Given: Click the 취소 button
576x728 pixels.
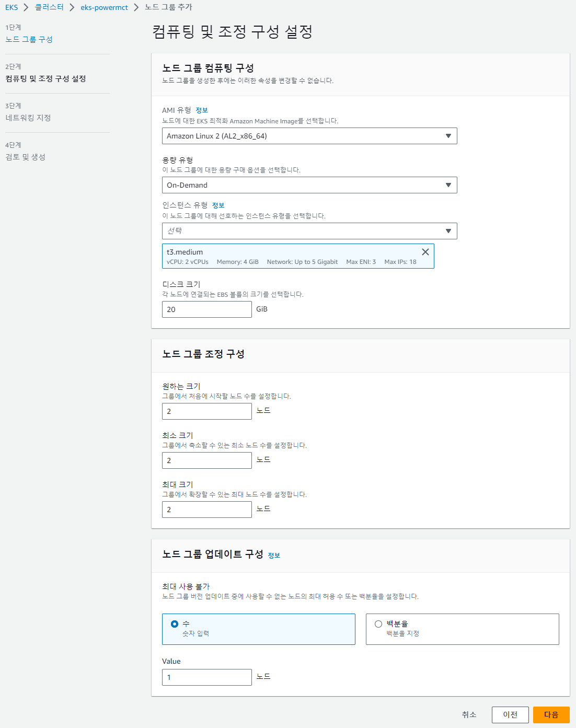Looking at the screenshot, I should coord(469,714).
